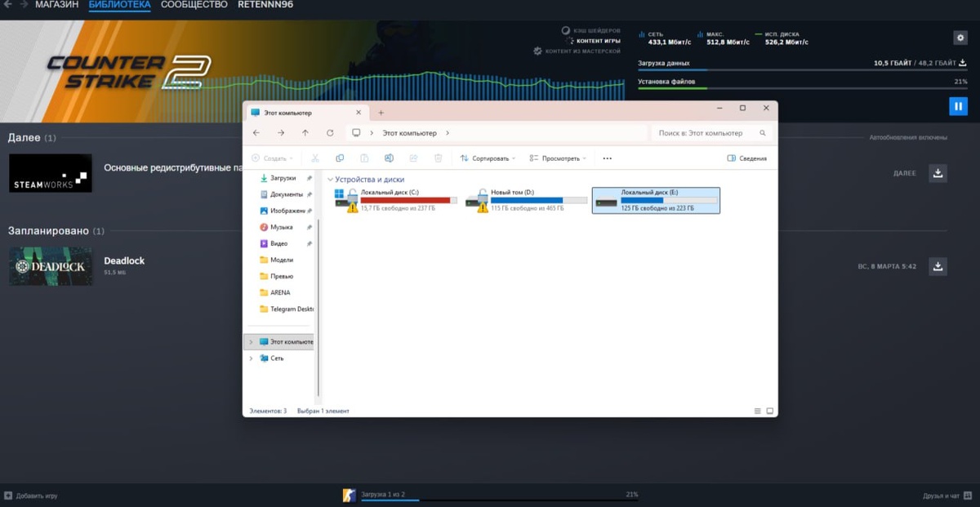Open the Сортировать dropdown
Screen dimensions: 980x507
(x=488, y=158)
